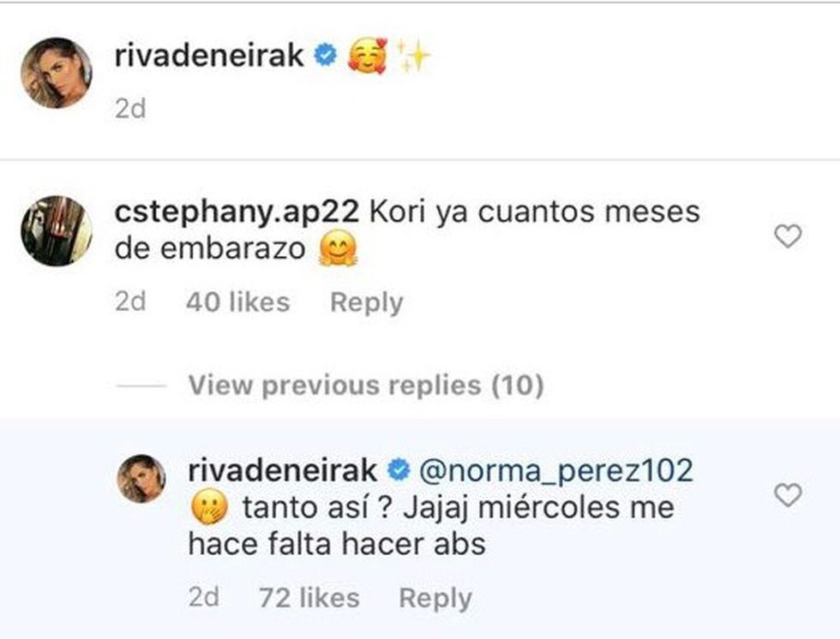Open the cstephany.ap22 username link
This screenshot has width=840, height=639.
(237, 212)
